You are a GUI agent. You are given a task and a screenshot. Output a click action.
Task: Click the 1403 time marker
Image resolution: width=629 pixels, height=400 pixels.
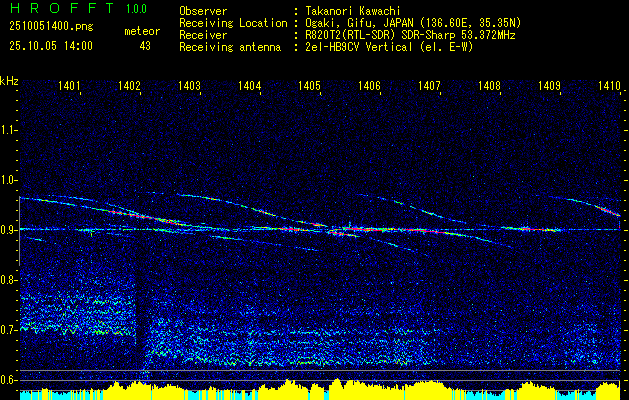(189, 85)
